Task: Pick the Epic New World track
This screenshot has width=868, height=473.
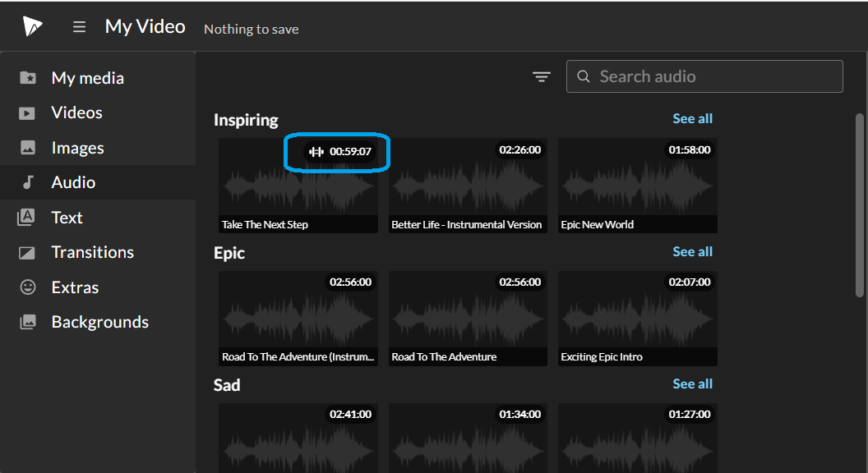Action: click(x=638, y=186)
